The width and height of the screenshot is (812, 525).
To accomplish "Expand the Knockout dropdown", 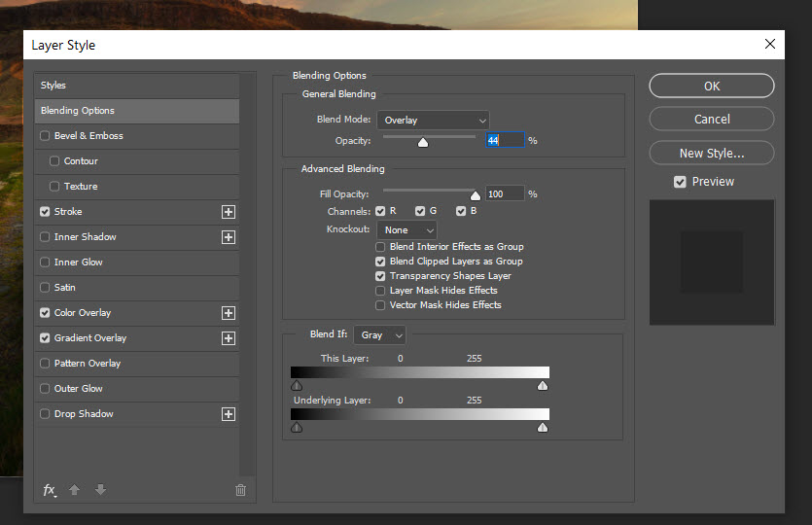I will tap(406, 230).
